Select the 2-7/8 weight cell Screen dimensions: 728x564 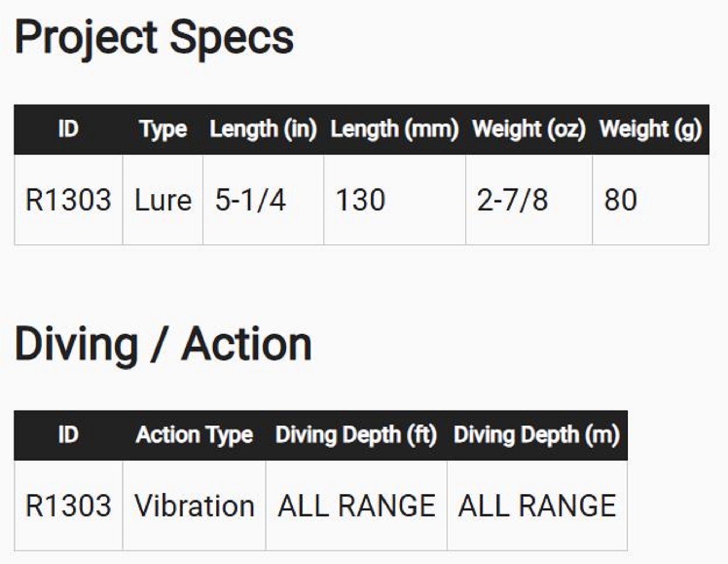512,200
